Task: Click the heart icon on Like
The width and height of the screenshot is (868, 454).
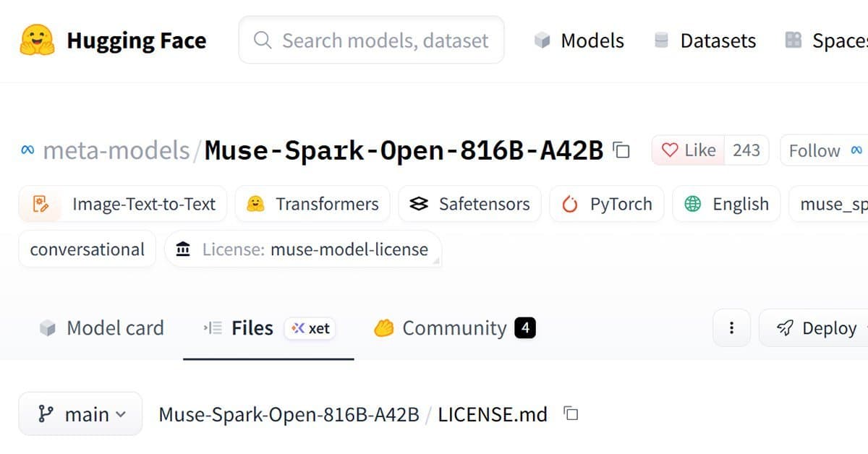Action: point(671,150)
